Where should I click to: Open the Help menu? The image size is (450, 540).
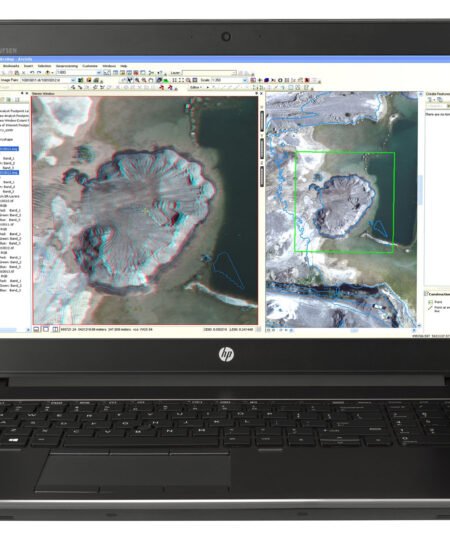(124, 66)
